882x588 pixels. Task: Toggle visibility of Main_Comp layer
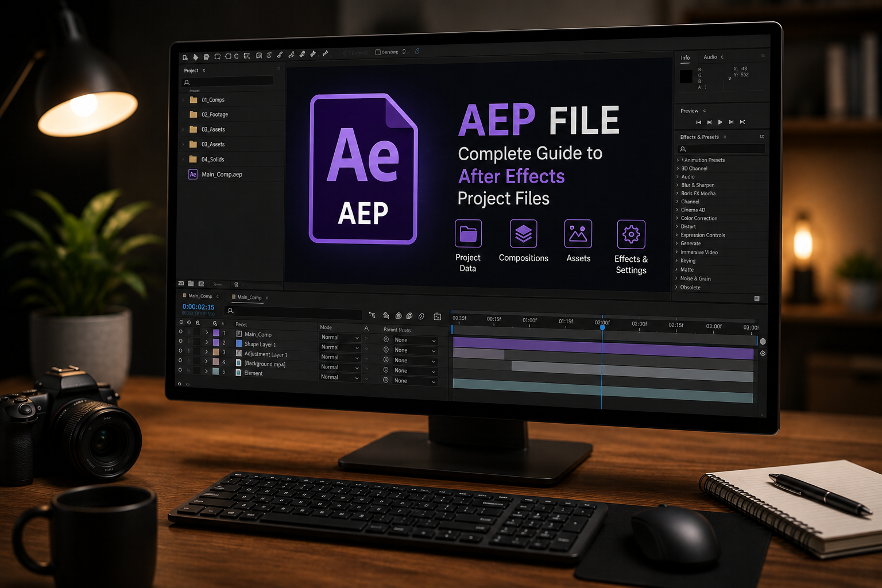click(180, 331)
